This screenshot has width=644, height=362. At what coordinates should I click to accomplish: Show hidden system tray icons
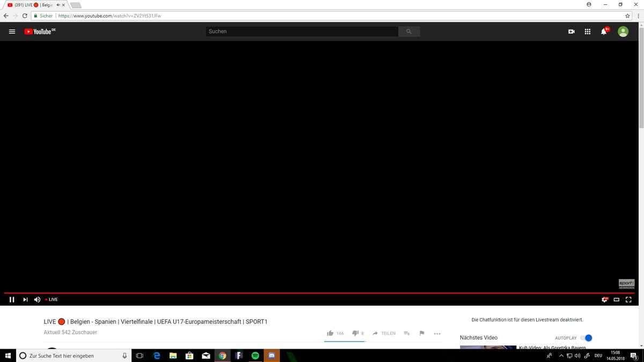pos(561,356)
